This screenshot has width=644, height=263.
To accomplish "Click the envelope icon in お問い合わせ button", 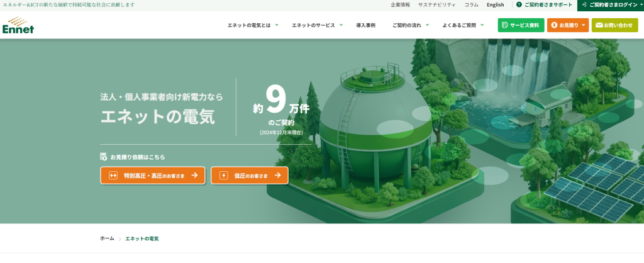I will [x=599, y=25].
